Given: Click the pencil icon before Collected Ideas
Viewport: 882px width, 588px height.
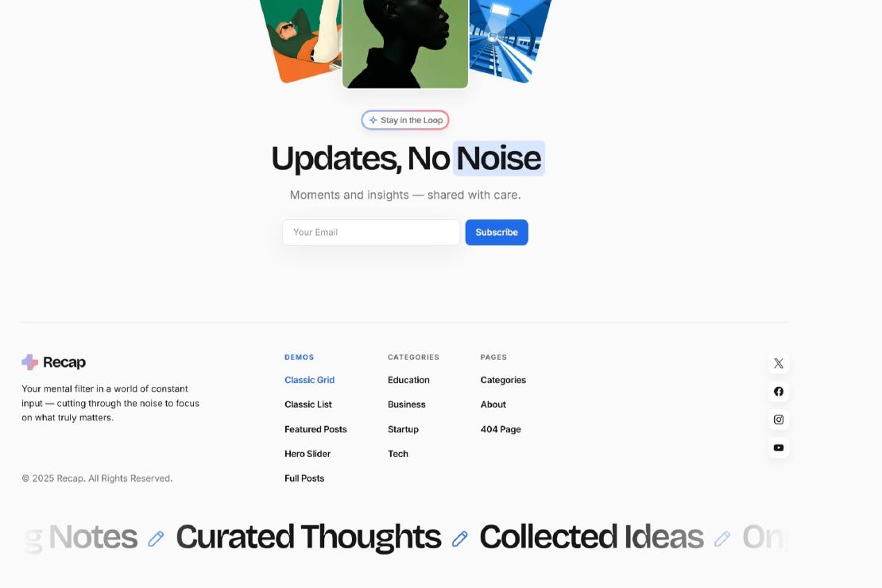Looking at the screenshot, I should click(459, 539).
